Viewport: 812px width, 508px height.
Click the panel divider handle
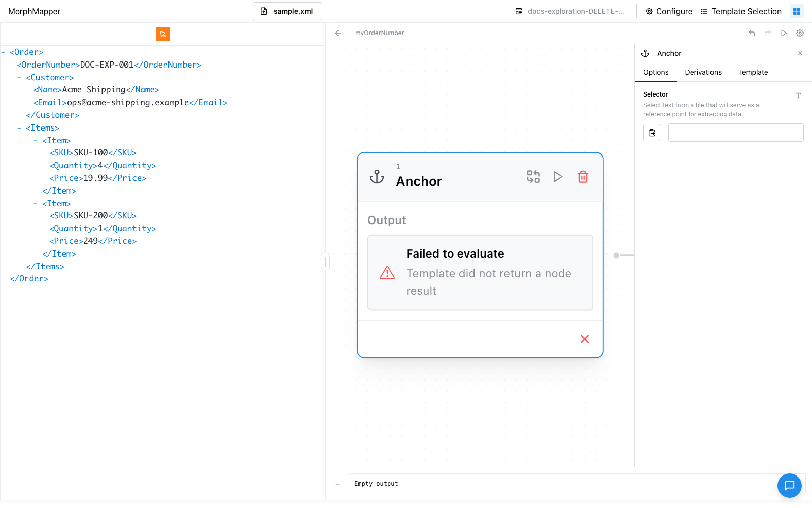pos(325,262)
